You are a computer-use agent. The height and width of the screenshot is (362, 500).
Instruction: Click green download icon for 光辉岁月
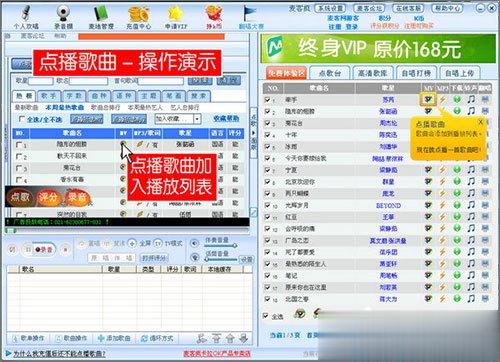pos(457,205)
